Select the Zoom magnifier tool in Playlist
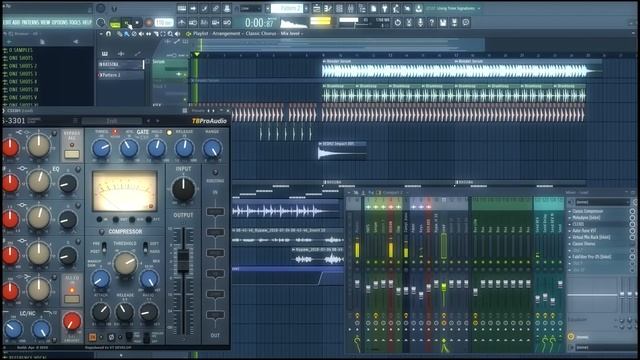Screen dimensions: 640x360 (x=170, y=34)
